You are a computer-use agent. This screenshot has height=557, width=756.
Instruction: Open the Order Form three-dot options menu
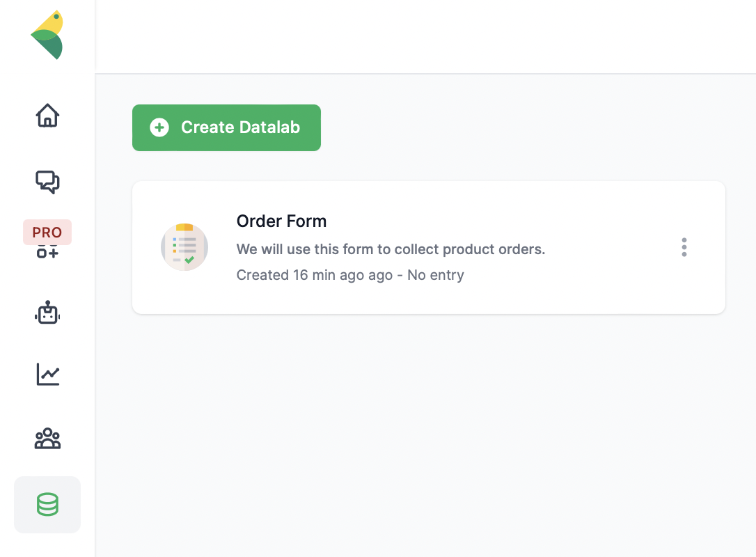pyautogui.click(x=684, y=247)
